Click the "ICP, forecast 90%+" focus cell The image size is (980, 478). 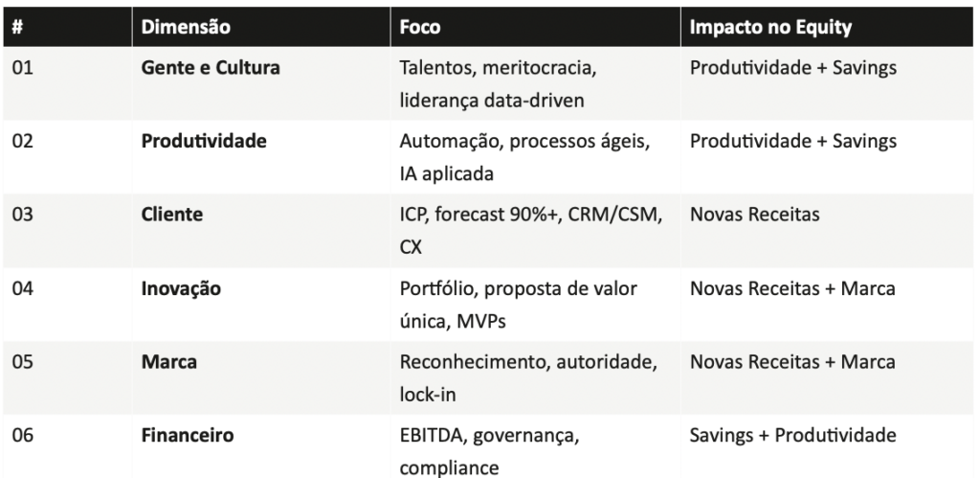click(x=531, y=215)
